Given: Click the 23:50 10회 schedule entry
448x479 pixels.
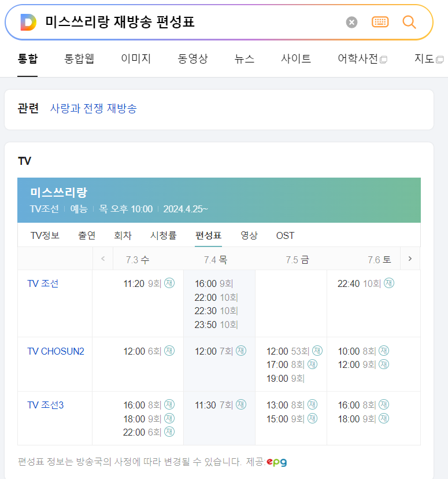Looking at the screenshot, I should pyautogui.click(x=216, y=325).
